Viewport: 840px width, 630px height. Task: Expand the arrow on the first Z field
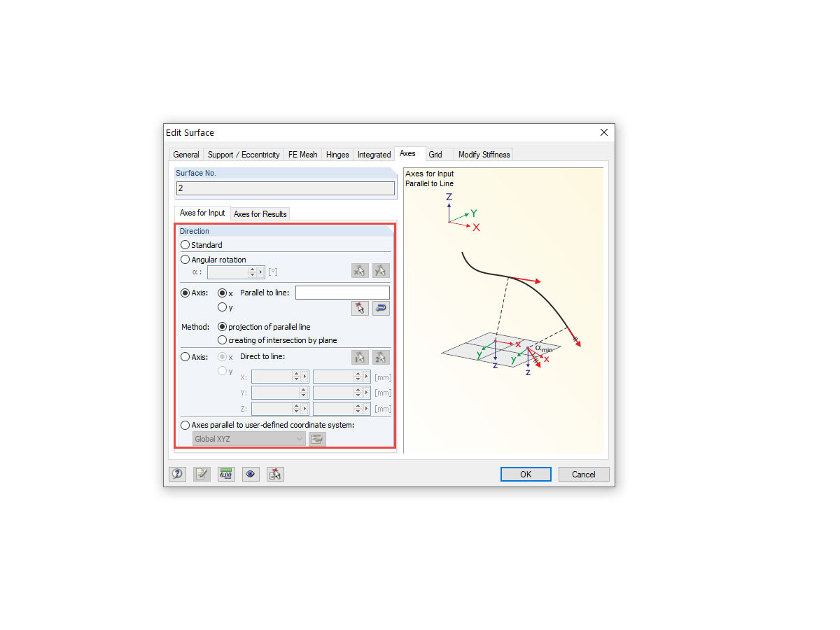click(x=305, y=409)
